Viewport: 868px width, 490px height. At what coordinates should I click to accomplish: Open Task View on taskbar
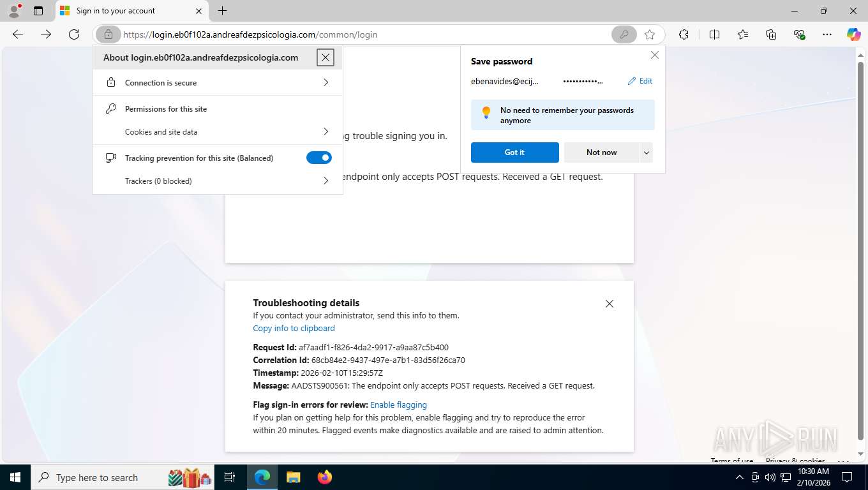pos(230,477)
